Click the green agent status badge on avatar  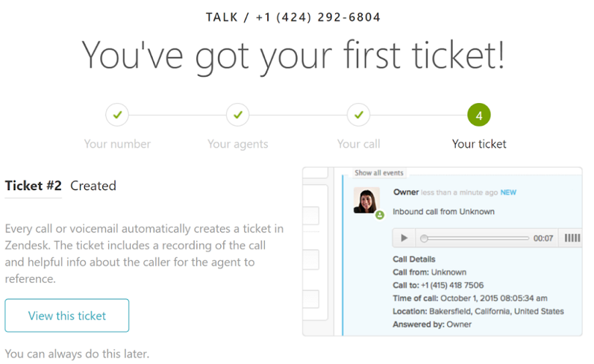pyautogui.click(x=380, y=215)
